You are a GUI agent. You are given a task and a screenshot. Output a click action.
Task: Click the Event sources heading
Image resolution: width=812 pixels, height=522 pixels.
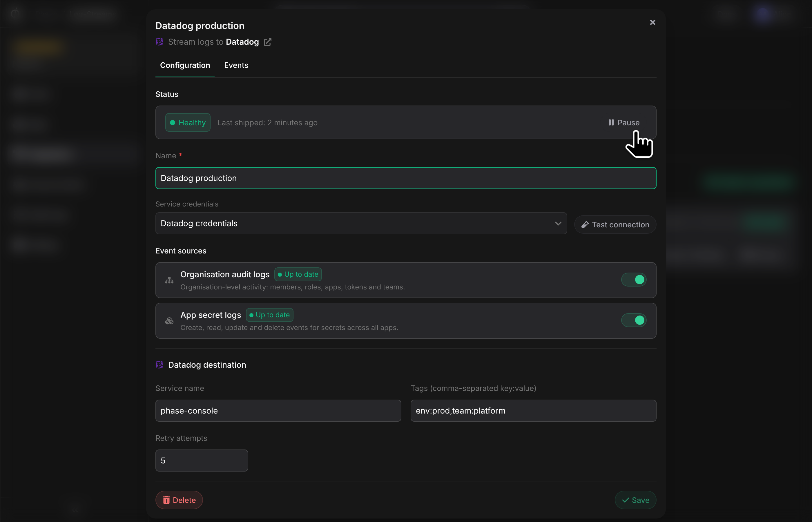click(181, 251)
